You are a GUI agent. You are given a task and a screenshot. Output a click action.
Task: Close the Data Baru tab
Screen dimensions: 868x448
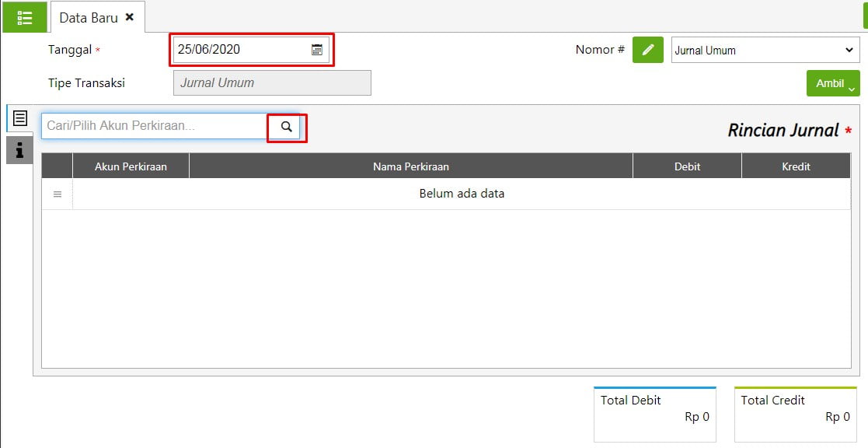coord(130,17)
